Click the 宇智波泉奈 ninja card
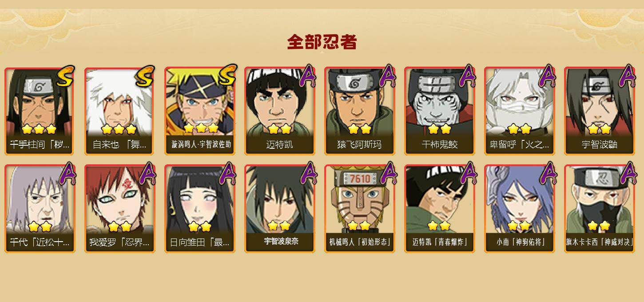 [280, 209]
